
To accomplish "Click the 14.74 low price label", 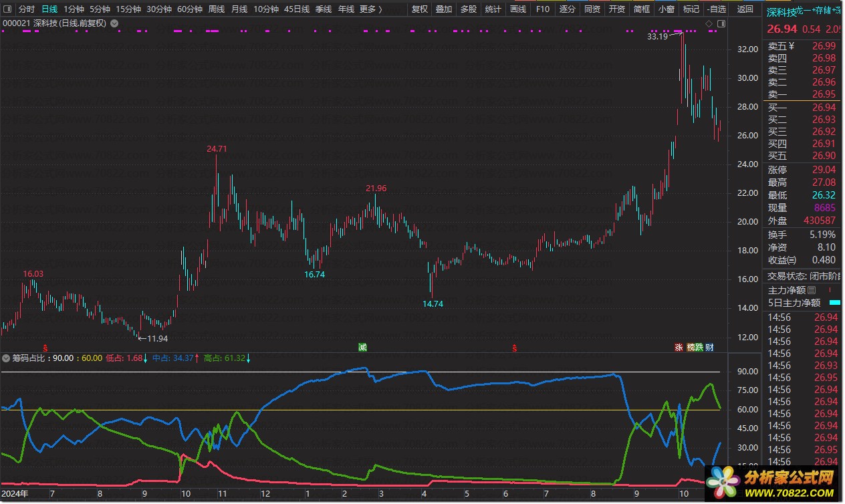I will [x=433, y=303].
